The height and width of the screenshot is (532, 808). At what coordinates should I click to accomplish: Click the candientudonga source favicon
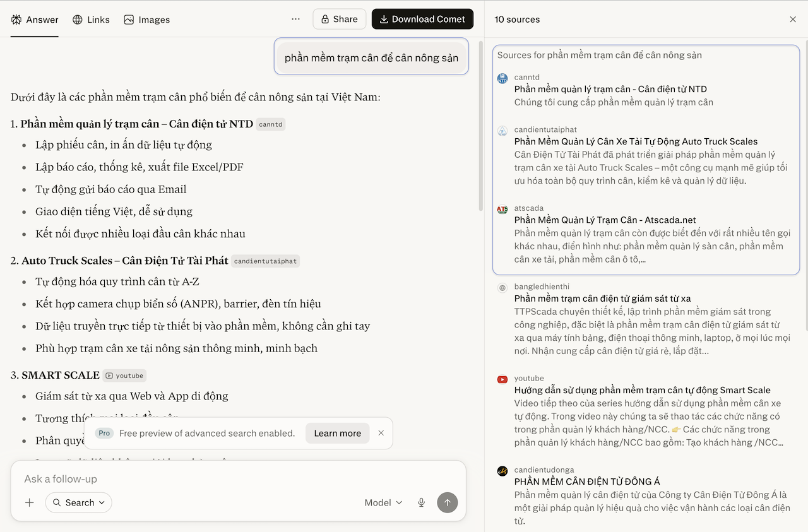click(x=502, y=471)
